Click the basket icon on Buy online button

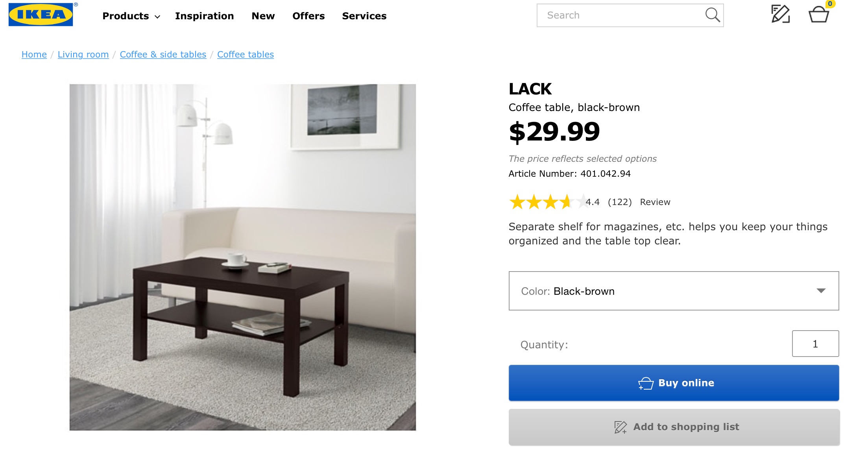click(x=646, y=383)
